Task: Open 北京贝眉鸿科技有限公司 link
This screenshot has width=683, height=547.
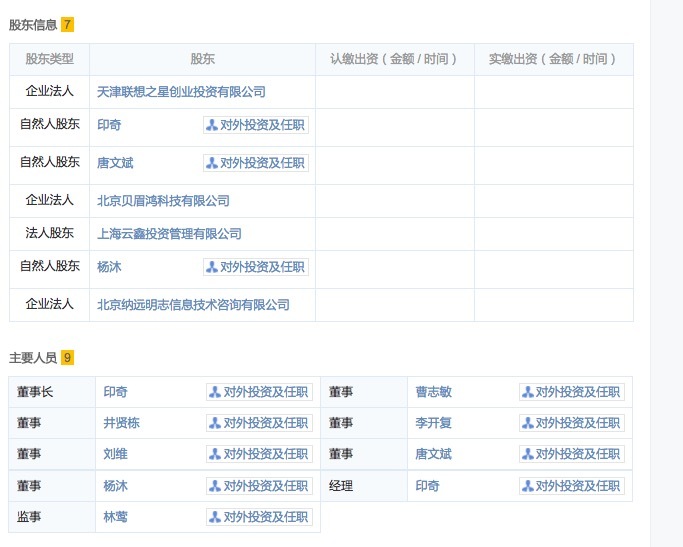Action: tap(163, 201)
